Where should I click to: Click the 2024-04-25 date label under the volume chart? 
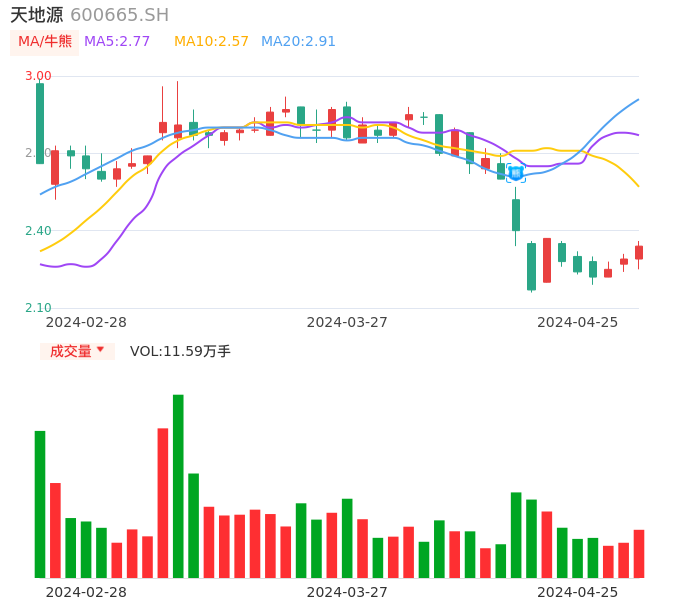coord(578,592)
